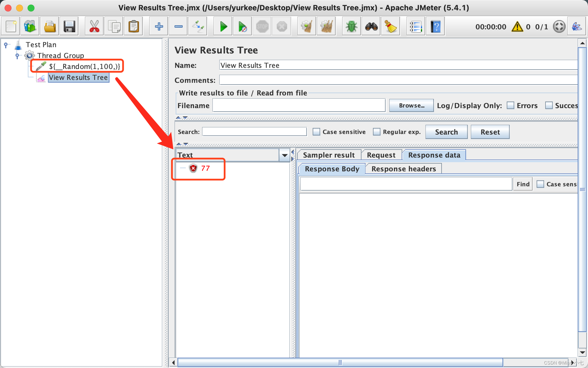Click the vertical scrollbar down arrow

pyautogui.click(x=582, y=352)
